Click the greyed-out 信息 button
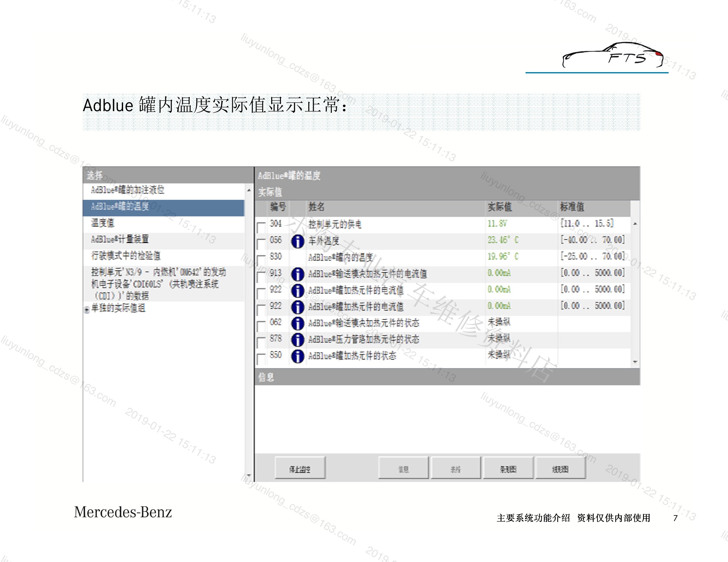 click(403, 468)
